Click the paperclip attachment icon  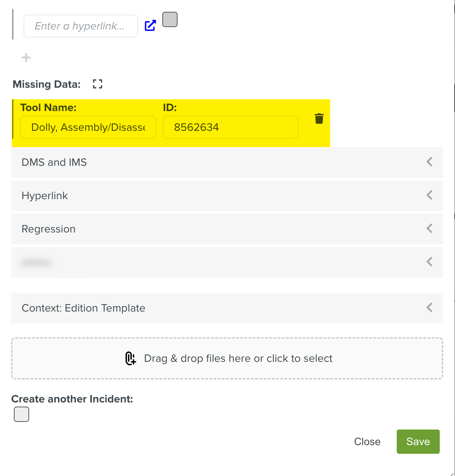coord(130,358)
